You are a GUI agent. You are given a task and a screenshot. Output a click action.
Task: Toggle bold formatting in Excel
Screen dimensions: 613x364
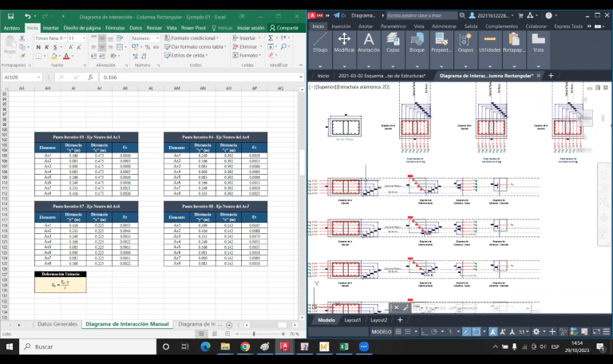(x=38, y=47)
